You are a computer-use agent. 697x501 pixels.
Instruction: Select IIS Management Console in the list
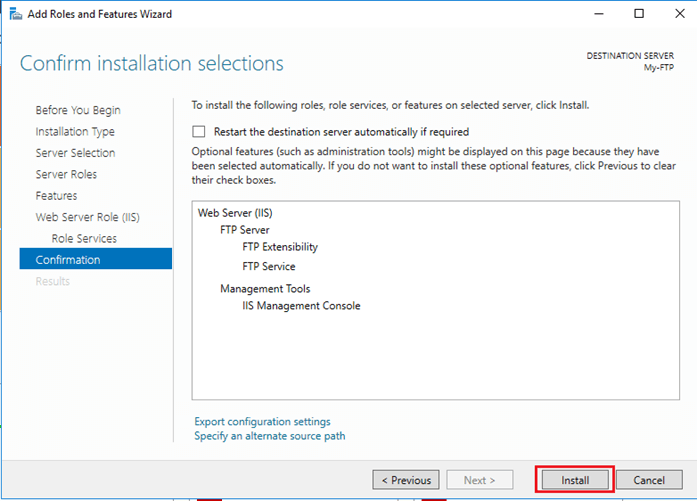coord(301,306)
